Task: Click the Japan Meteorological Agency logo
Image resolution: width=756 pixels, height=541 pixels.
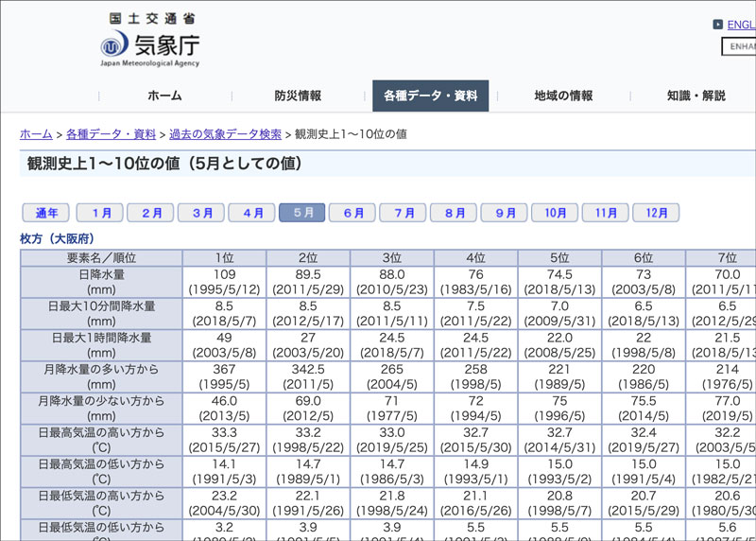Action: pos(150,41)
